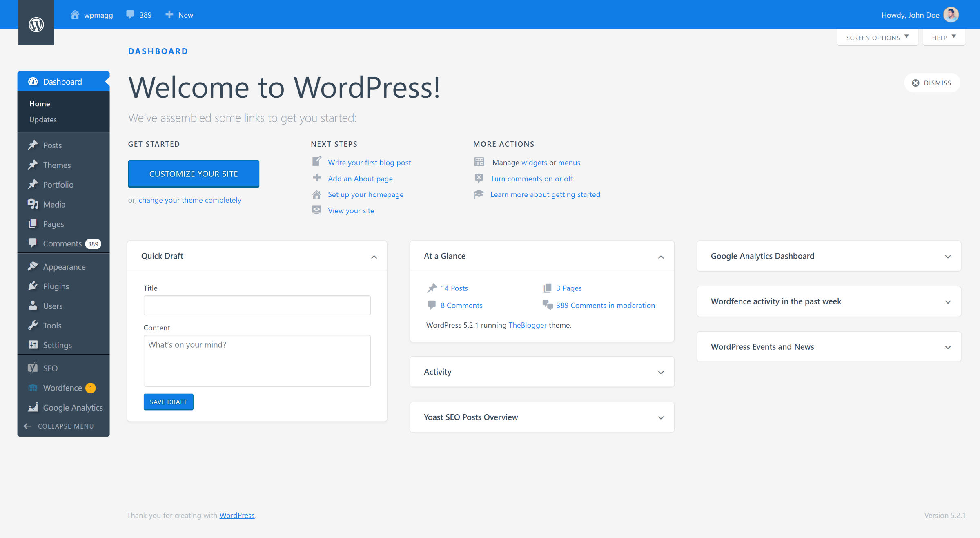Click the Google Analytics icon in sidebar
The height and width of the screenshot is (538, 980).
32,407
